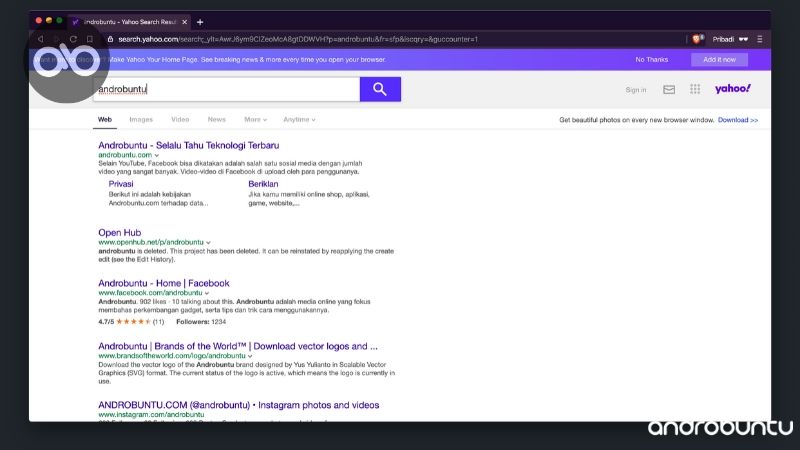Screen dimensions: 800x450
Task: Open the Beriklan sublink
Action: (263, 184)
